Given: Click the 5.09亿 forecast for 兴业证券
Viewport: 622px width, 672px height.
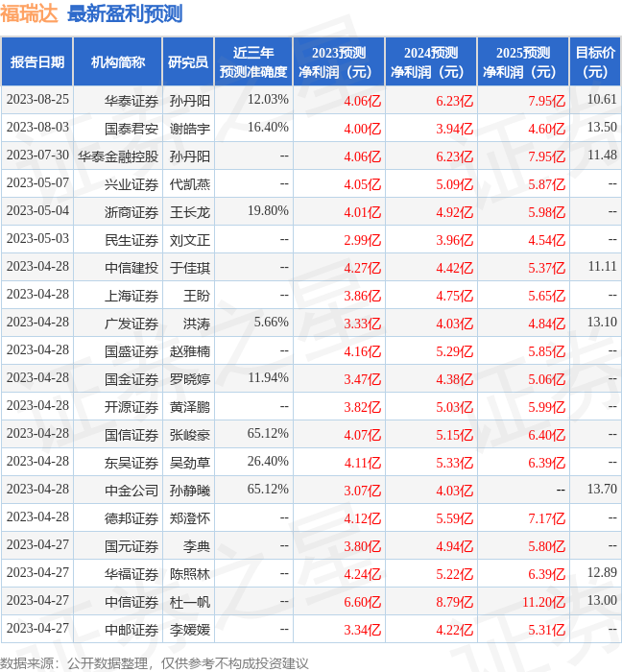Looking at the screenshot, I should pos(455,184).
